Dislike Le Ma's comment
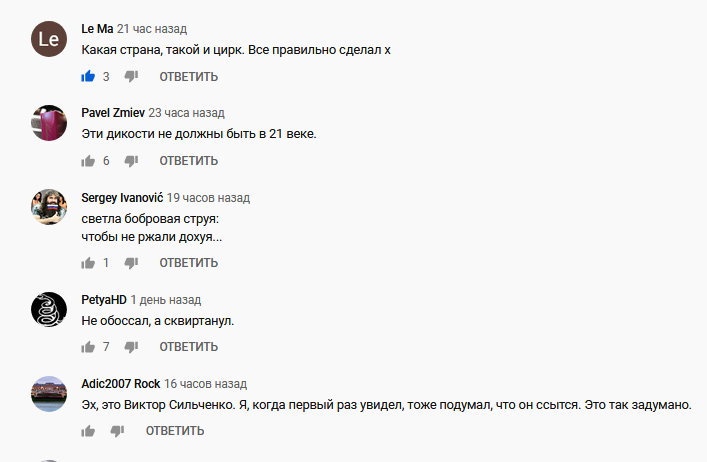The height and width of the screenshot is (462, 707). tap(131, 77)
